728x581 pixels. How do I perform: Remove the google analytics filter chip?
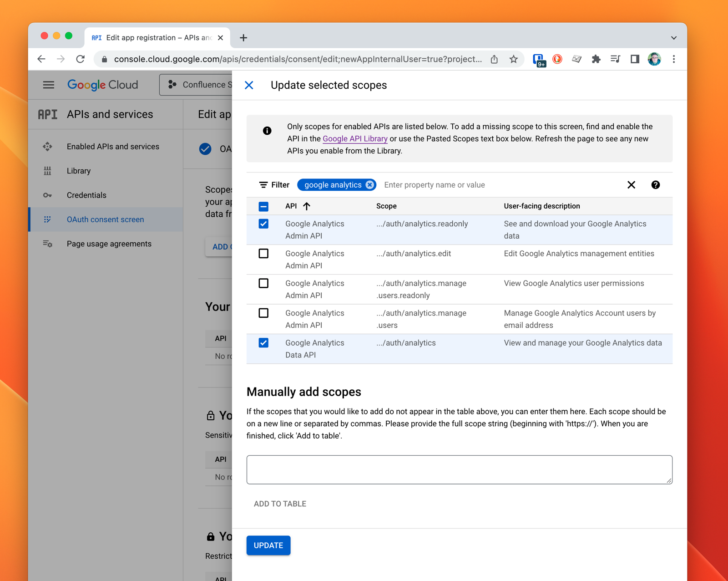coord(370,185)
